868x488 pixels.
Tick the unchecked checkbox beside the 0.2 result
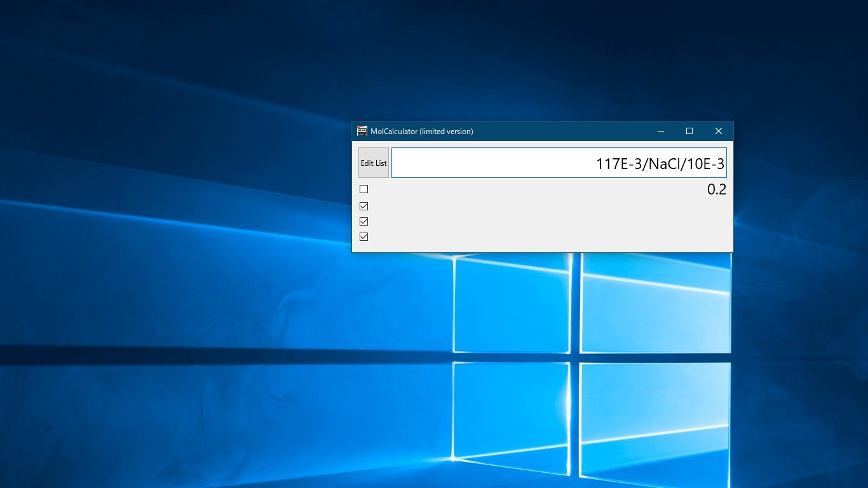tap(364, 189)
